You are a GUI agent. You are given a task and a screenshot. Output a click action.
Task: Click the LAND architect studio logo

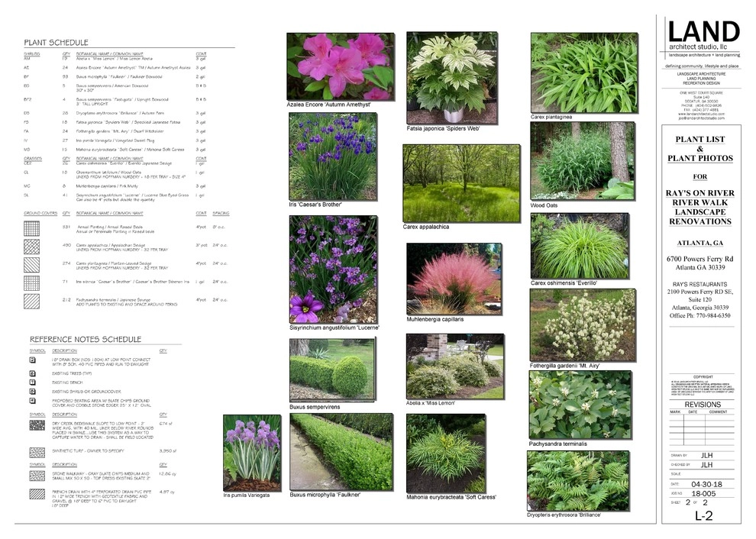coord(703,34)
